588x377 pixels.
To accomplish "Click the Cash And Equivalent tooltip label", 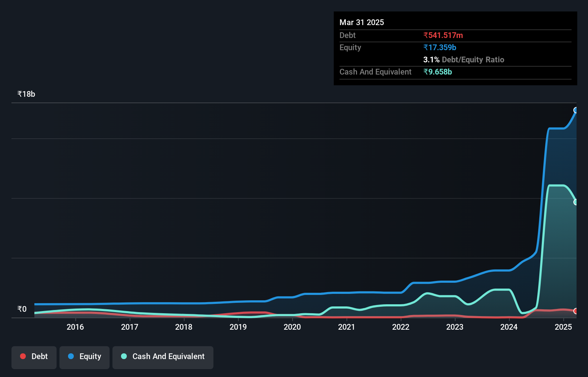I will pyautogui.click(x=375, y=72).
